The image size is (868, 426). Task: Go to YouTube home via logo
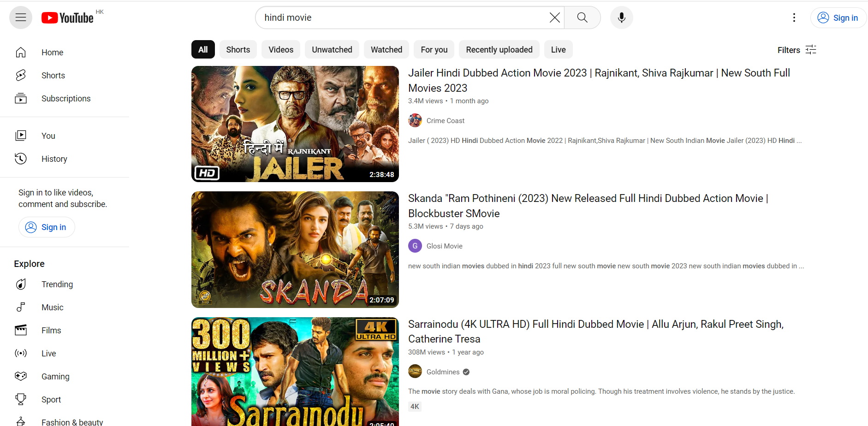(x=67, y=18)
